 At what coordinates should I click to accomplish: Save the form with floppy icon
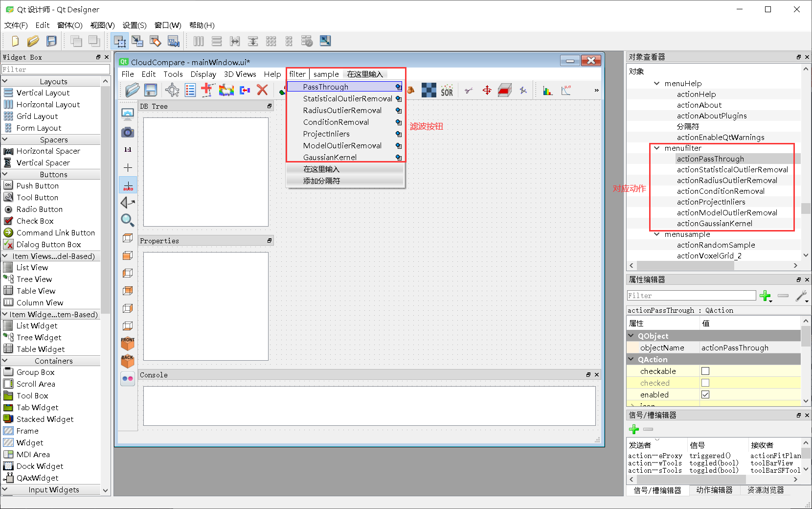click(51, 41)
